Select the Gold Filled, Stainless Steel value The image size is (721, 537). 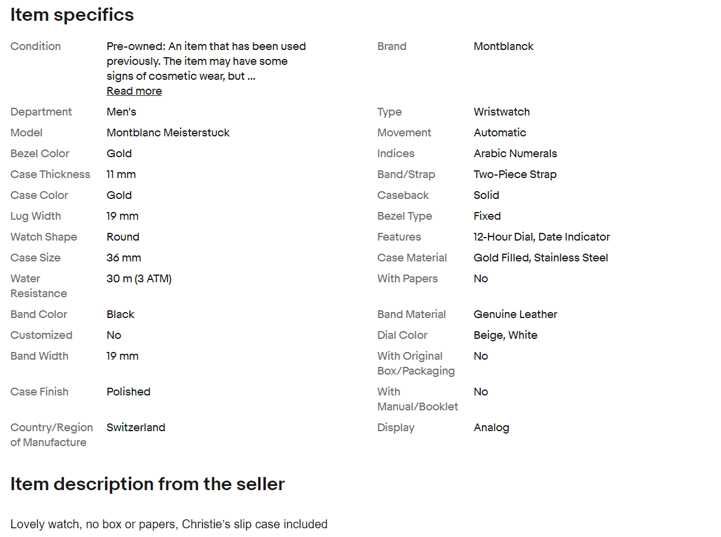[x=540, y=258]
